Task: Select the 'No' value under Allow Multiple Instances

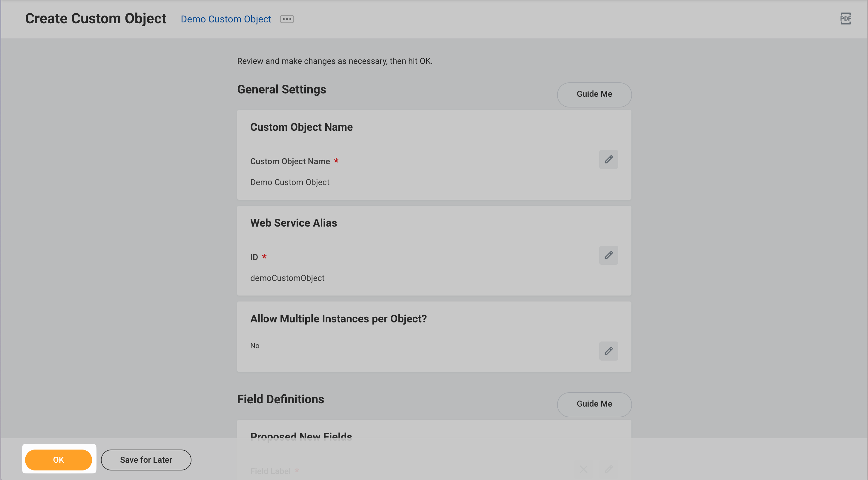Action: click(255, 345)
